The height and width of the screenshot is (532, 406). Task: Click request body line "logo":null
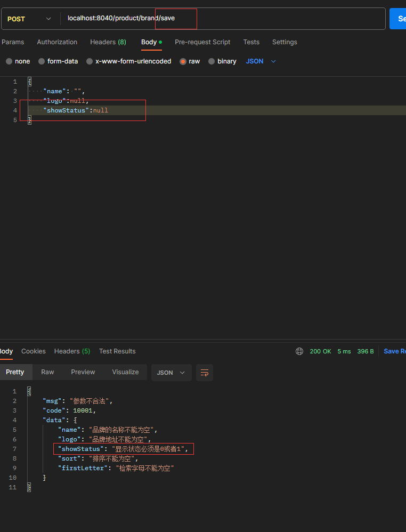coord(66,101)
